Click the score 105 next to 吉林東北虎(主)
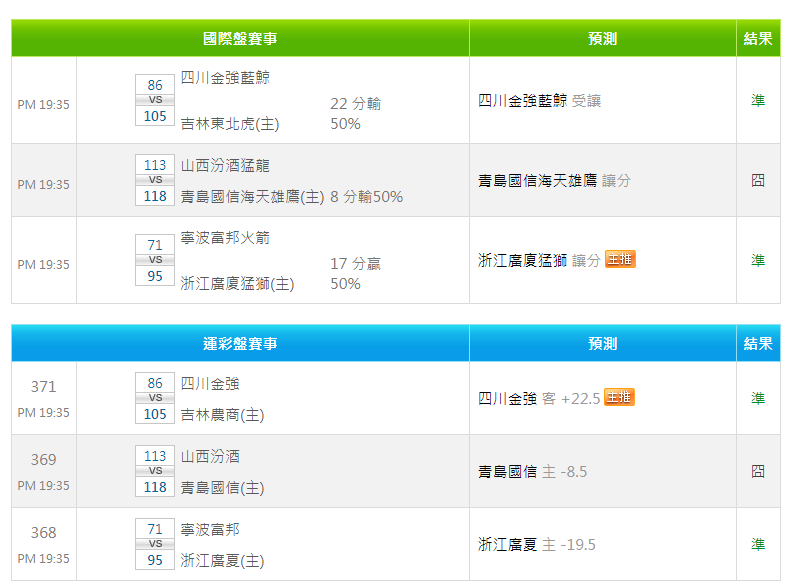794x588 pixels. pyautogui.click(x=155, y=116)
